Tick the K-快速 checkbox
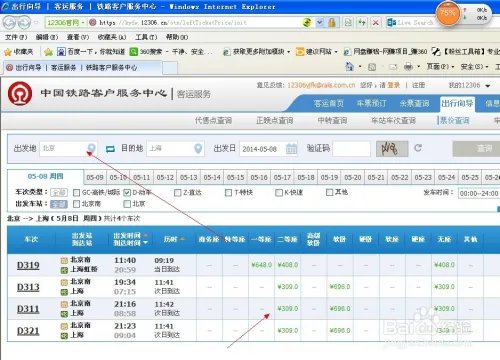 tap(279, 193)
